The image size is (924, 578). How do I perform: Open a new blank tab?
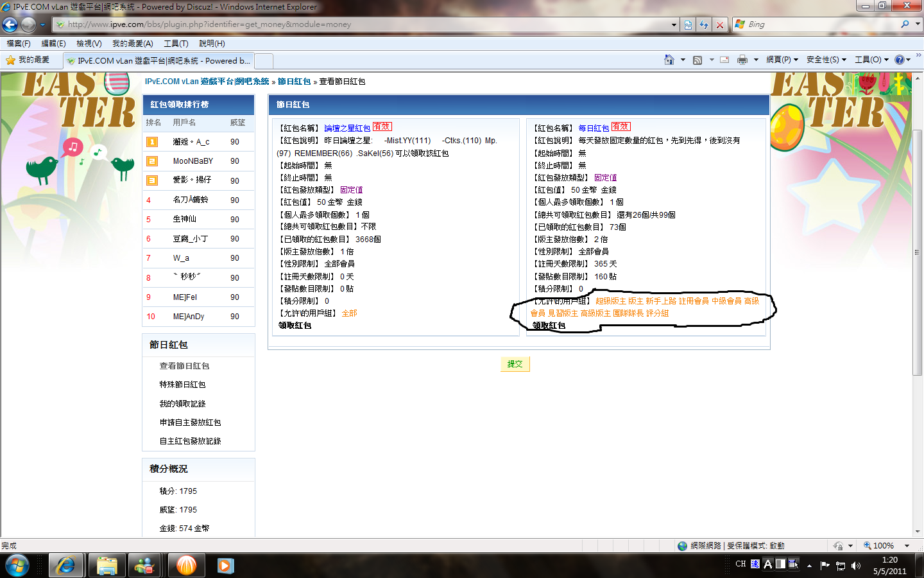click(x=264, y=61)
